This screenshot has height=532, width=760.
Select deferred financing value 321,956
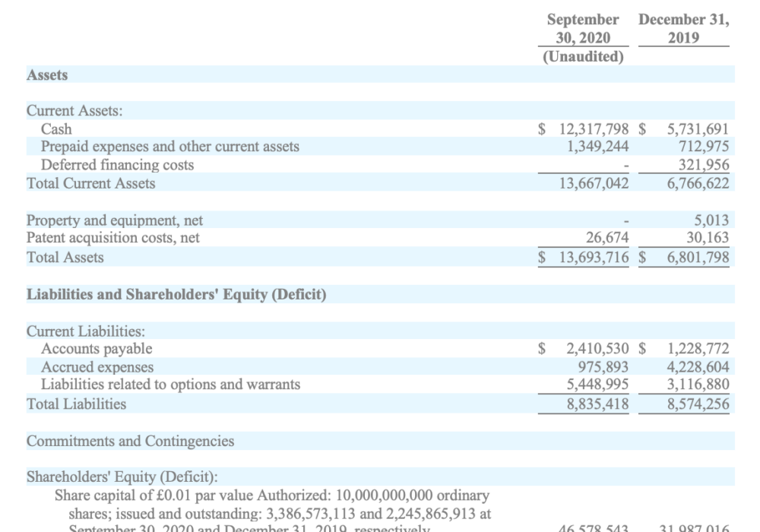[704, 165]
